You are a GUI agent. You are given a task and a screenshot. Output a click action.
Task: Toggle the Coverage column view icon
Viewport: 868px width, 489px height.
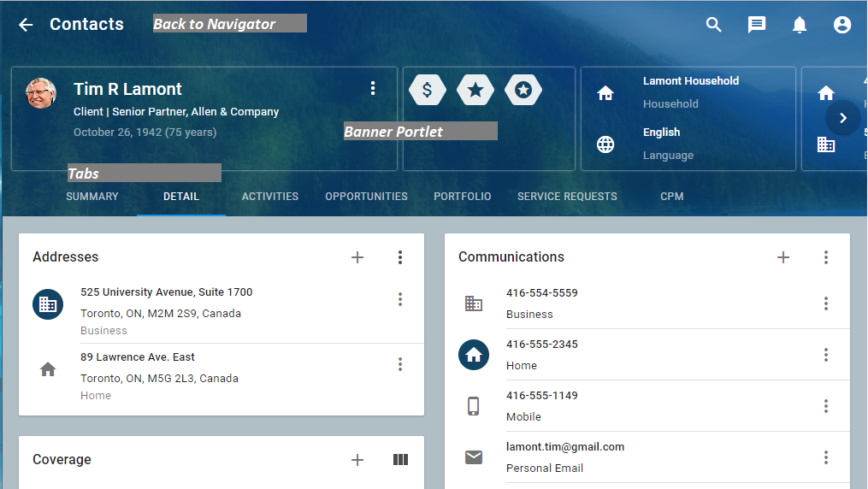400,460
